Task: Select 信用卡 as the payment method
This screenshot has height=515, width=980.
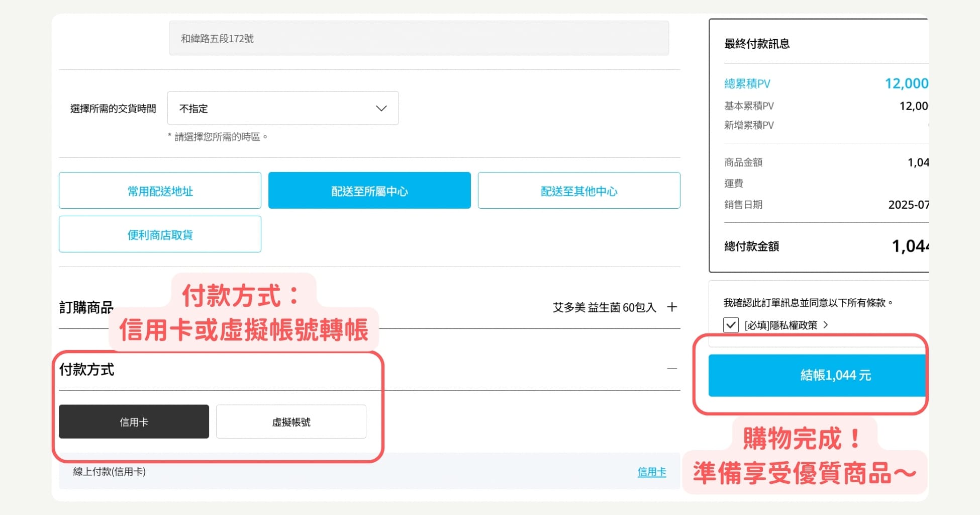Action: pos(134,421)
